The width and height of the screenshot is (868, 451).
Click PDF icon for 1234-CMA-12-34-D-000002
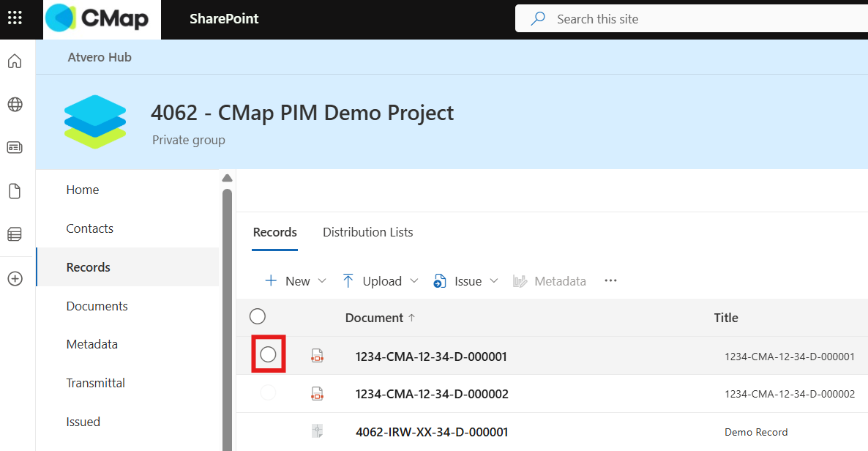click(317, 394)
